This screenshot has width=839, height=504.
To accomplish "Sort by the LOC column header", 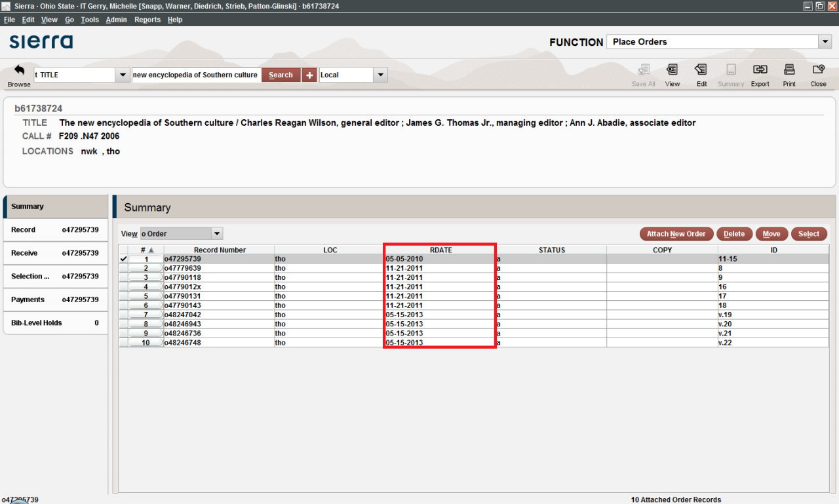I will [330, 250].
